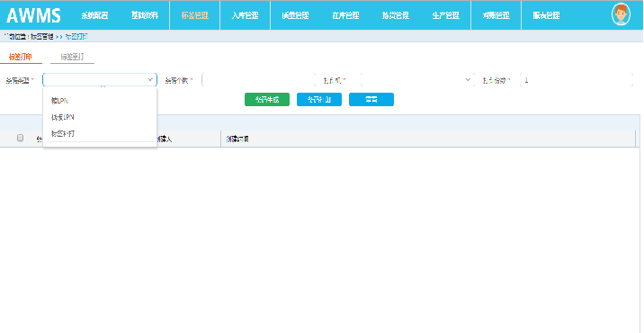Focus the barcode quantity input field
The height and width of the screenshot is (333, 644).
(259, 80)
